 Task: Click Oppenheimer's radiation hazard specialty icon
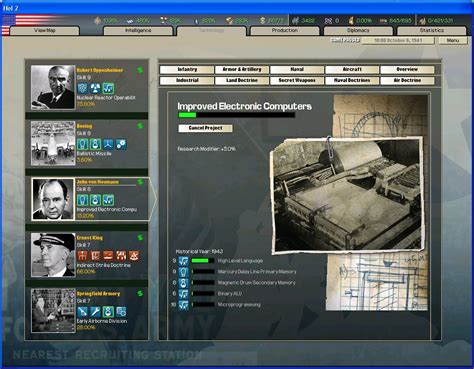95,88
